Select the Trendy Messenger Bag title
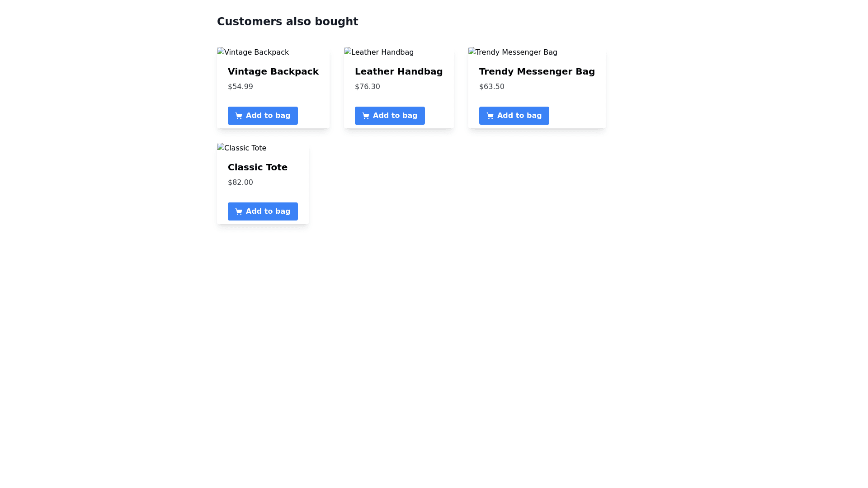The width and height of the screenshot is (868, 488). pos(537,71)
